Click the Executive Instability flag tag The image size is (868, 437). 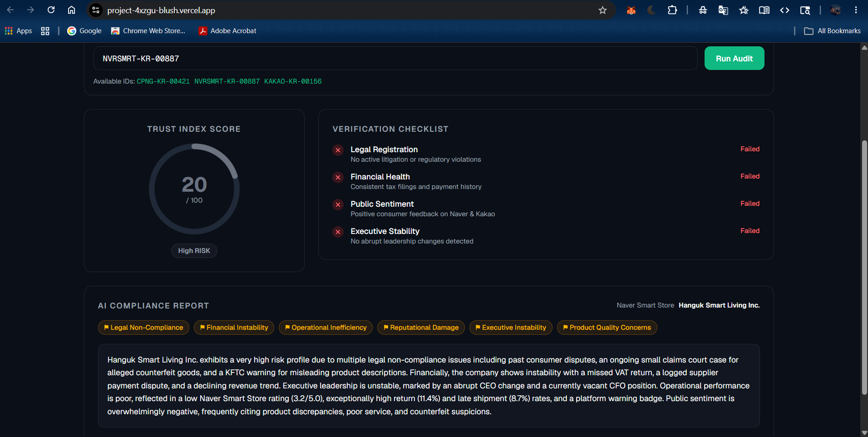511,328
